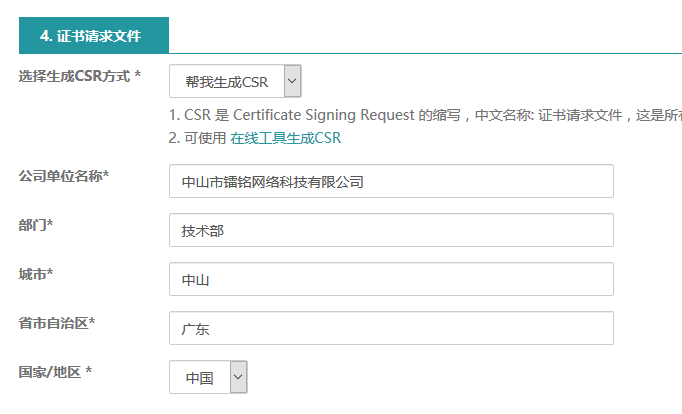Click the 中文名称: 证书请求文件 phrase in the note

(548, 115)
